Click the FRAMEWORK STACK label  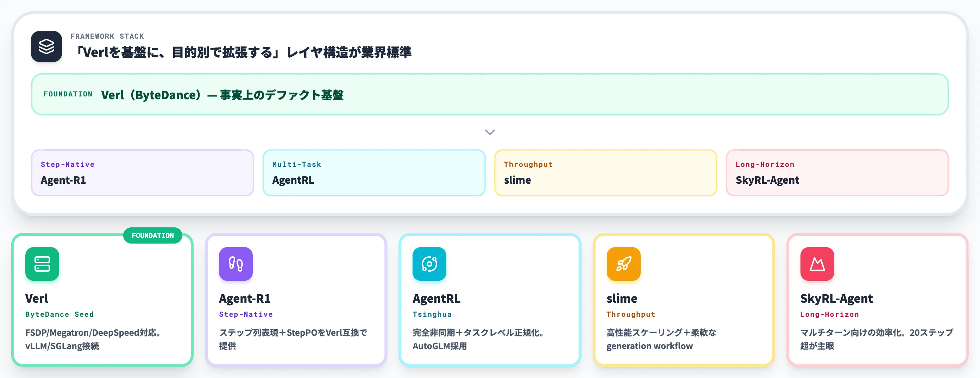pos(107,36)
